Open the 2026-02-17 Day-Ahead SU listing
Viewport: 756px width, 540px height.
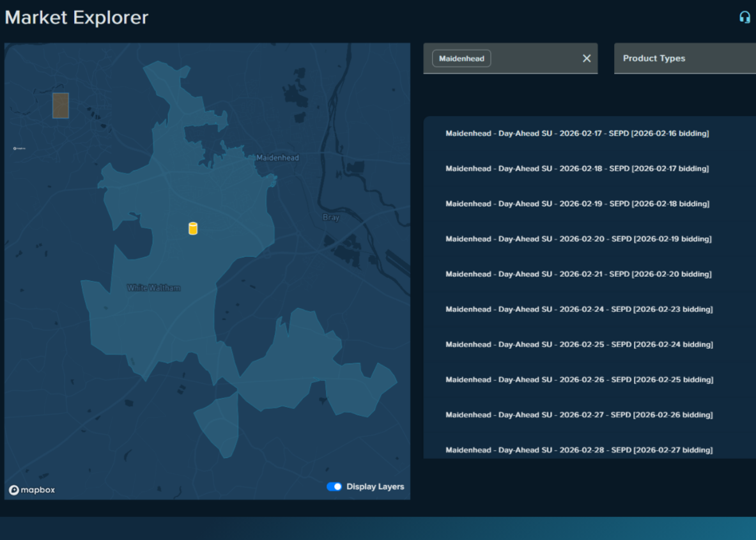(576, 134)
